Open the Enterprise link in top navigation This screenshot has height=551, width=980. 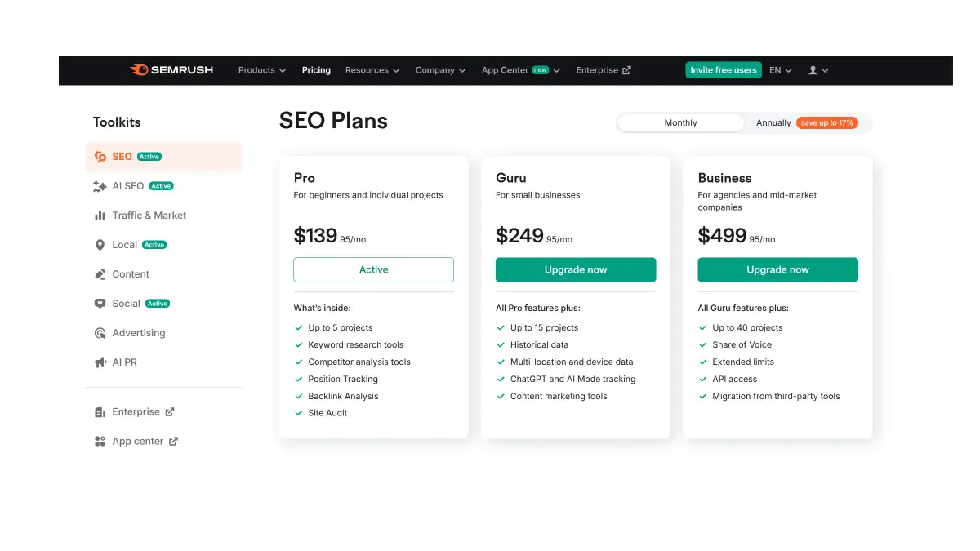point(603,70)
